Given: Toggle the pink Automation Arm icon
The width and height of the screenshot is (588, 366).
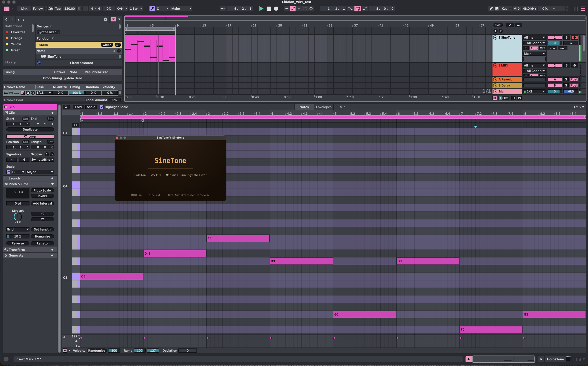Looking at the screenshot, I should tap(293, 9).
